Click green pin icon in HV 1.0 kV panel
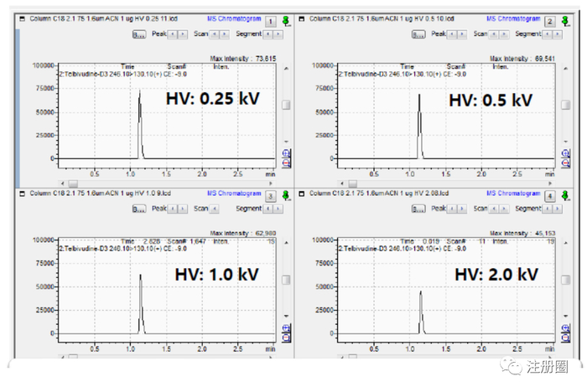Image resolution: width=587 pixels, height=392 pixels. 287,195
